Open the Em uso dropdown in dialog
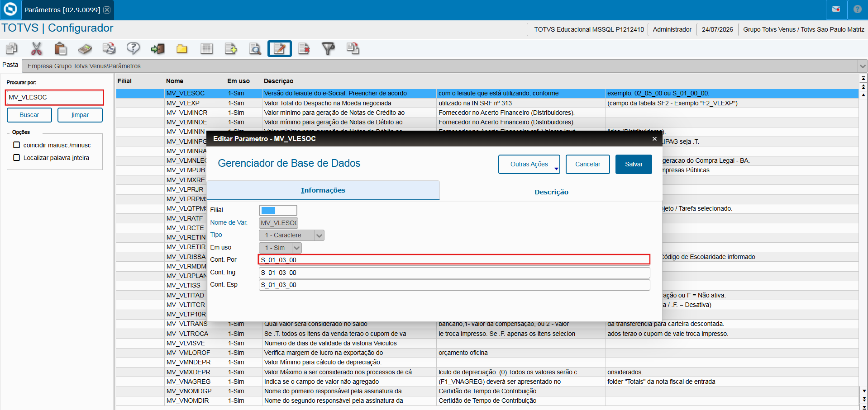 297,248
